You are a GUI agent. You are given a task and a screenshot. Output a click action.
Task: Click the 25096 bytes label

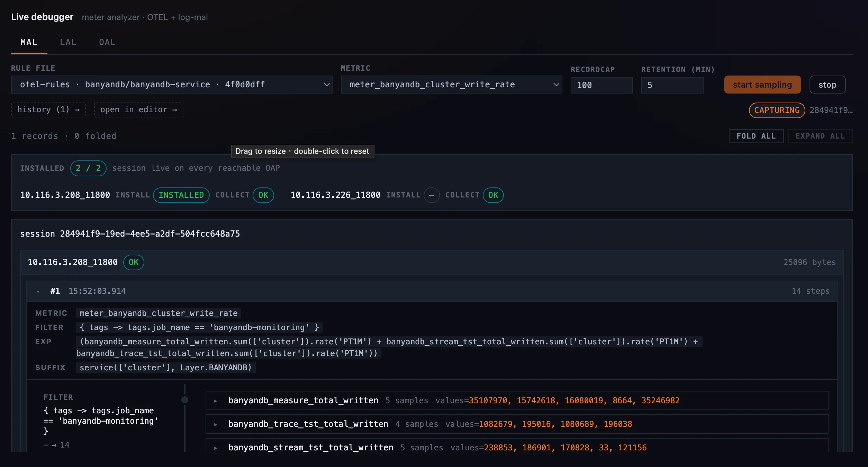810,262
